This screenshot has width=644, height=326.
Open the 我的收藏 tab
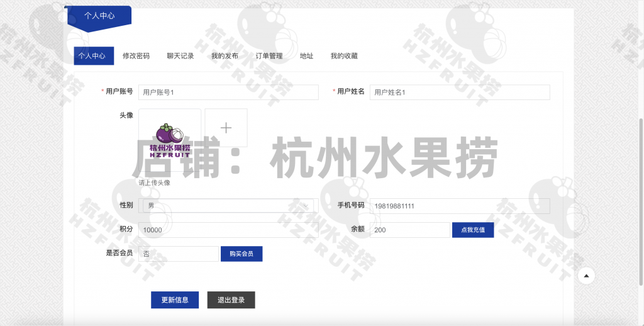point(344,56)
